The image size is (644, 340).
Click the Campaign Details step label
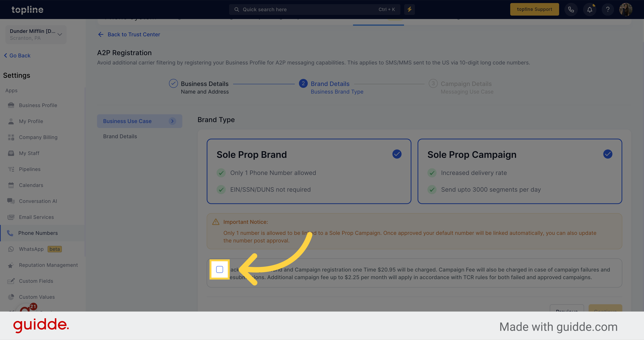pos(466,84)
